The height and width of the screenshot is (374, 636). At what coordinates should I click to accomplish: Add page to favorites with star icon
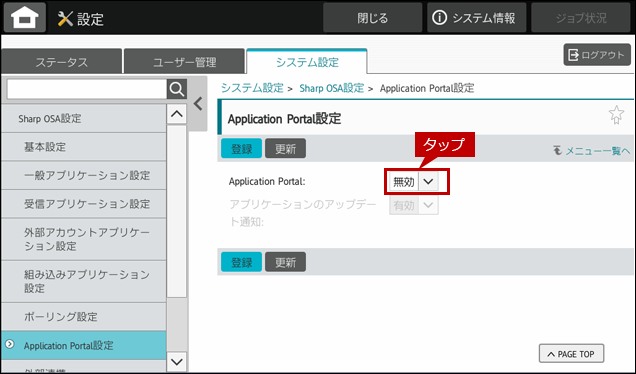click(616, 115)
